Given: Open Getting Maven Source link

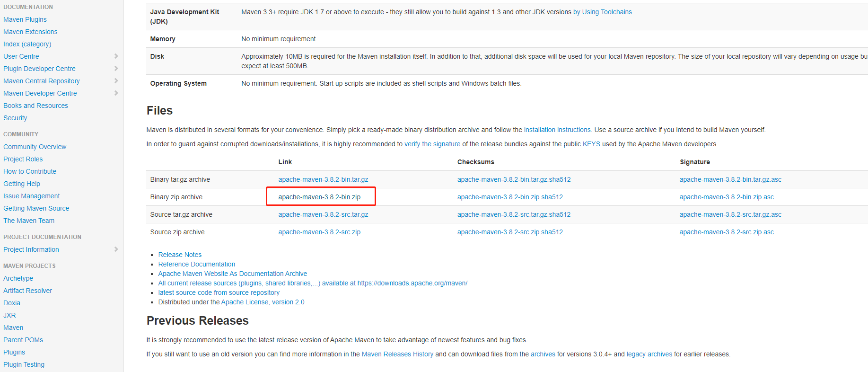Looking at the screenshot, I should click(36, 208).
